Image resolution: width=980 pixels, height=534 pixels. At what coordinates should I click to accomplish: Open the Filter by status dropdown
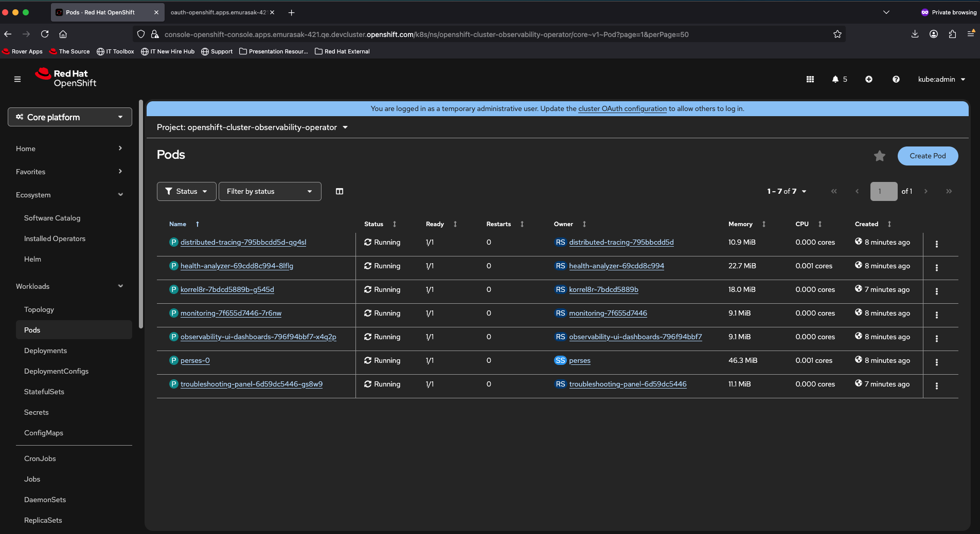coord(270,191)
